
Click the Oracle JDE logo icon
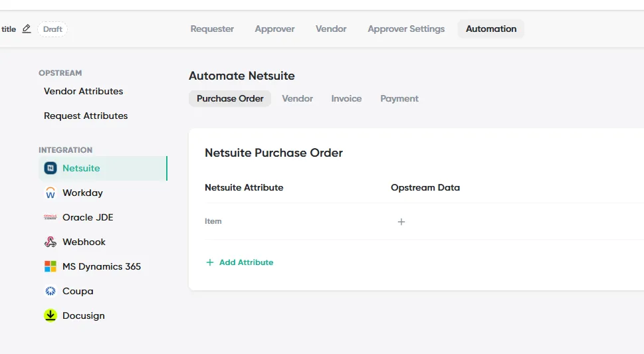[x=51, y=217]
